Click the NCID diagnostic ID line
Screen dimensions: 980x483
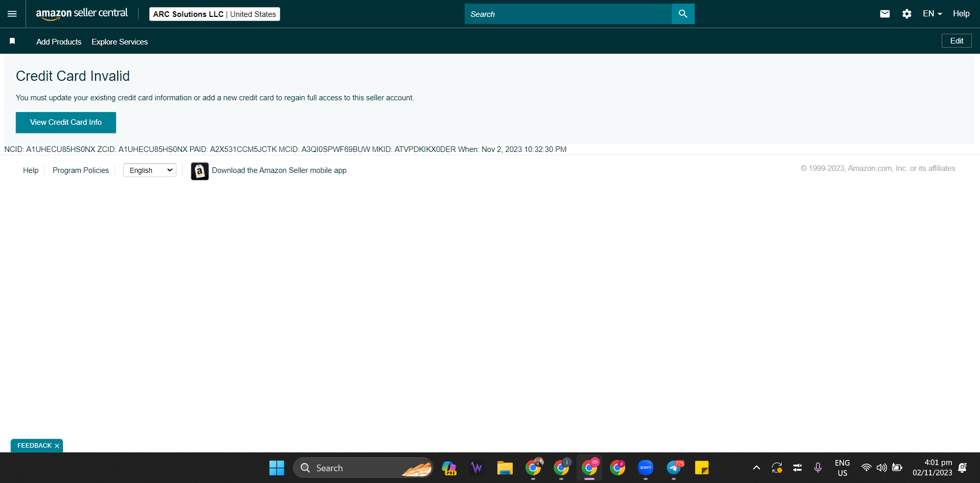(285, 149)
